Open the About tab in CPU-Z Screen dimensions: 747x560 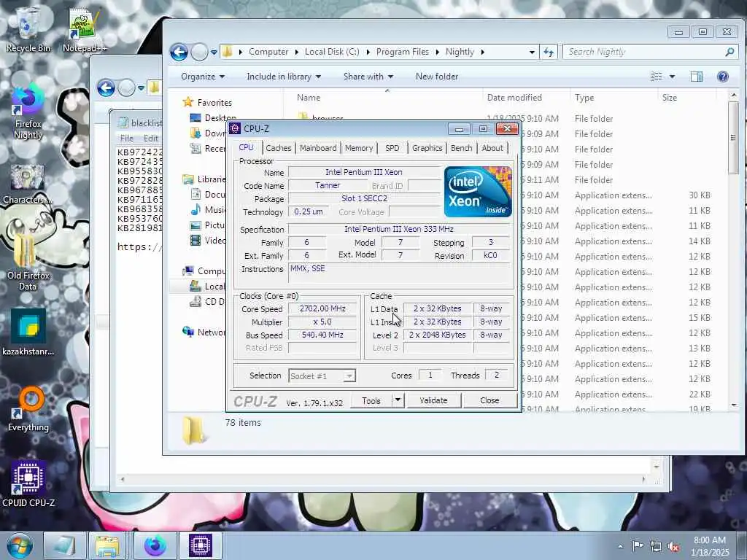(492, 148)
